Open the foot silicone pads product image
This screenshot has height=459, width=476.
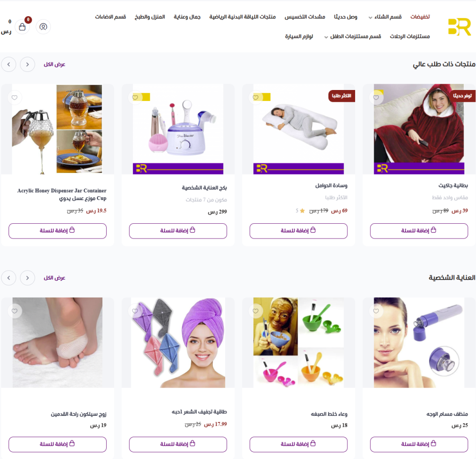point(58,342)
